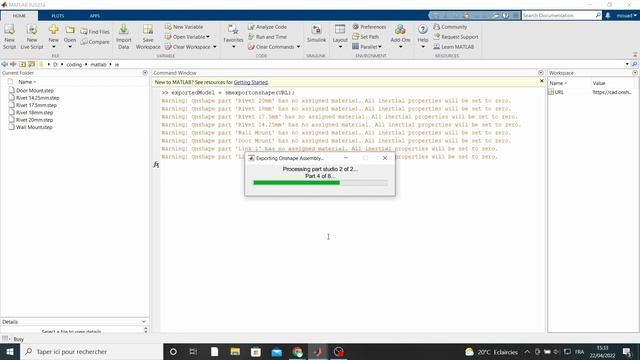Open Workspace panel actions menu
Viewport: 640px width, 360px height.
click(x=635, y=73)
